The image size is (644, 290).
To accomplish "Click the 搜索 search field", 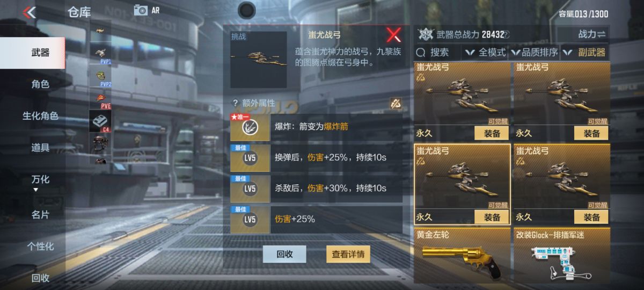I will pos(438,53).
